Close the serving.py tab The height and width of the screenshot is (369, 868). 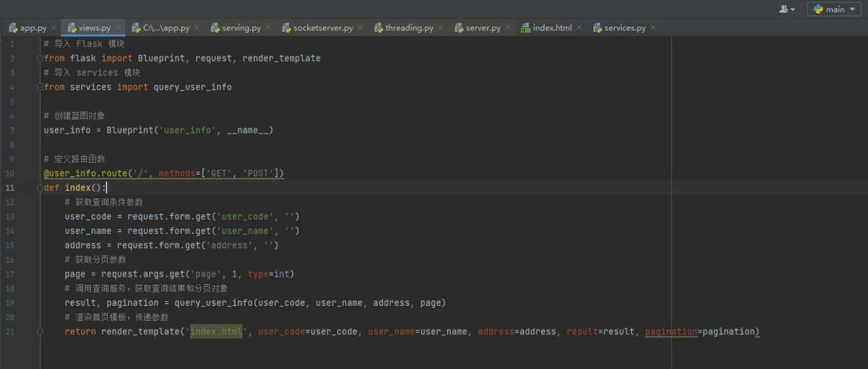pyautogui.click(x=268, y=28)
